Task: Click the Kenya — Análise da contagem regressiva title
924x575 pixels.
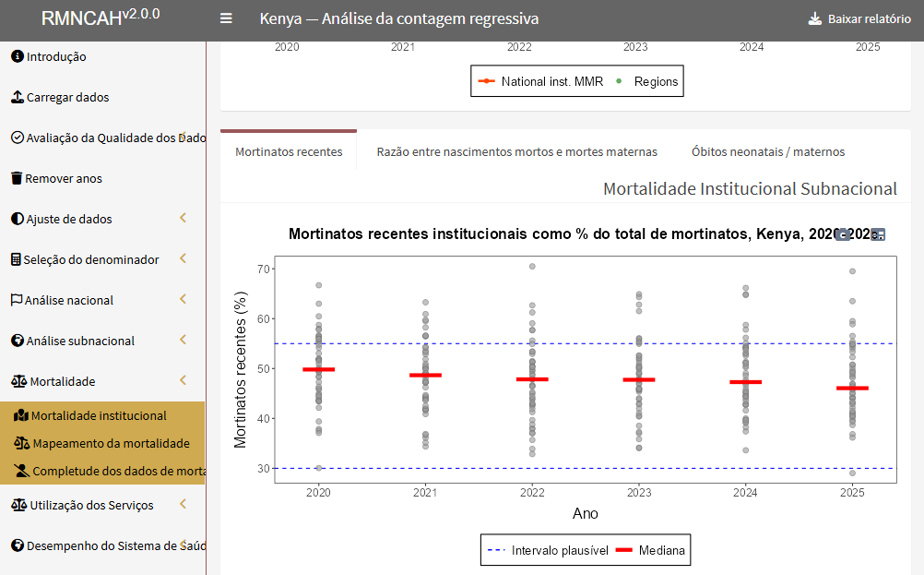Action: coord(399,18)
